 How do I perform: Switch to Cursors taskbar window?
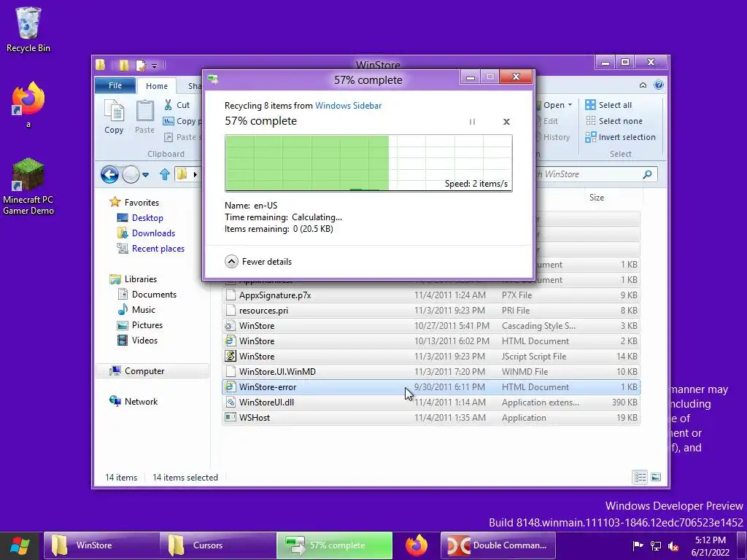coord(218,545)
